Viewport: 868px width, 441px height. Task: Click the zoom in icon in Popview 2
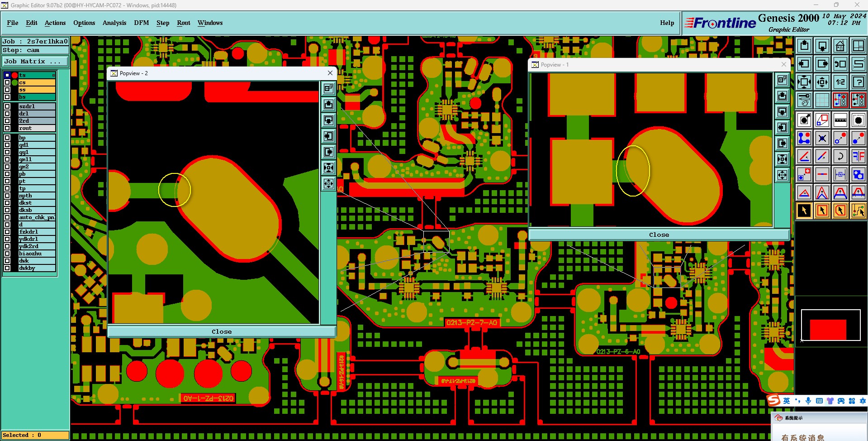pos(329,168)
